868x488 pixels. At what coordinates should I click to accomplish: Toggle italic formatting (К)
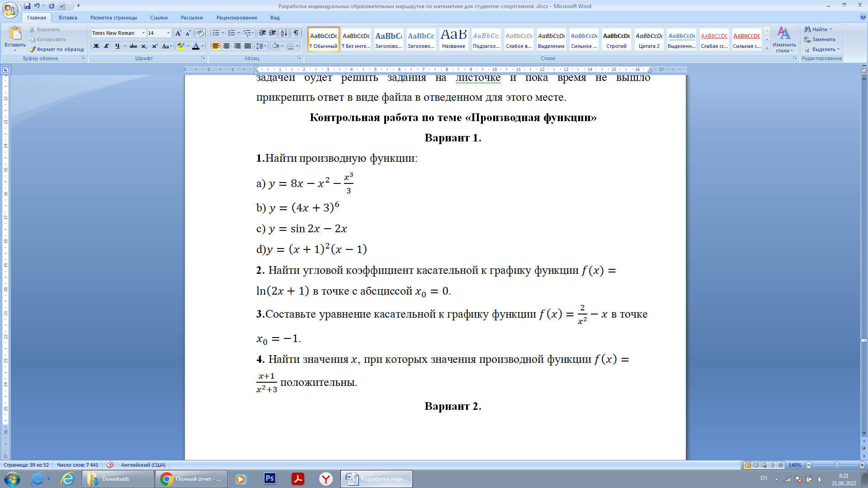pyautogui.click(x=107, y=46)
